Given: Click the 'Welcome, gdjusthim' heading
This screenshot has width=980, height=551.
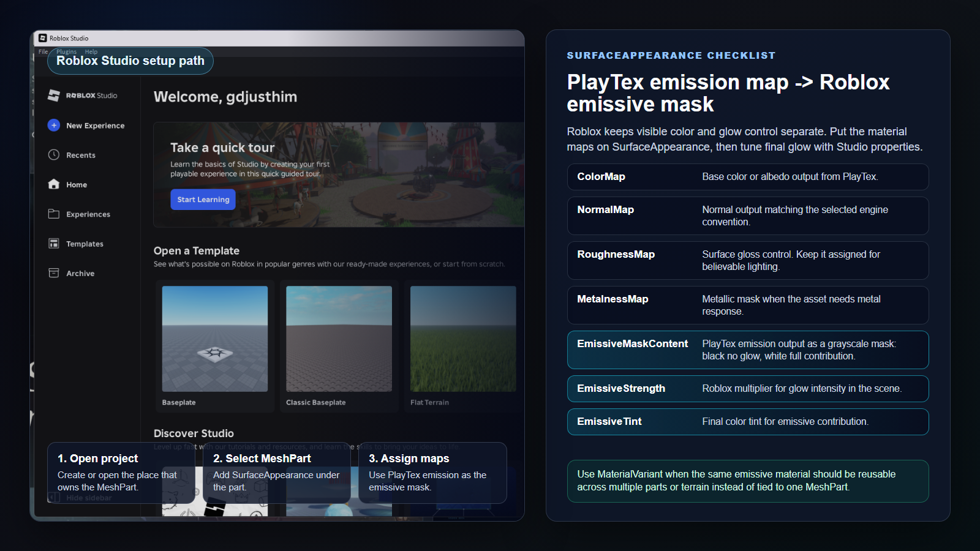Looking at the screenshot, I should pos(225,97).
